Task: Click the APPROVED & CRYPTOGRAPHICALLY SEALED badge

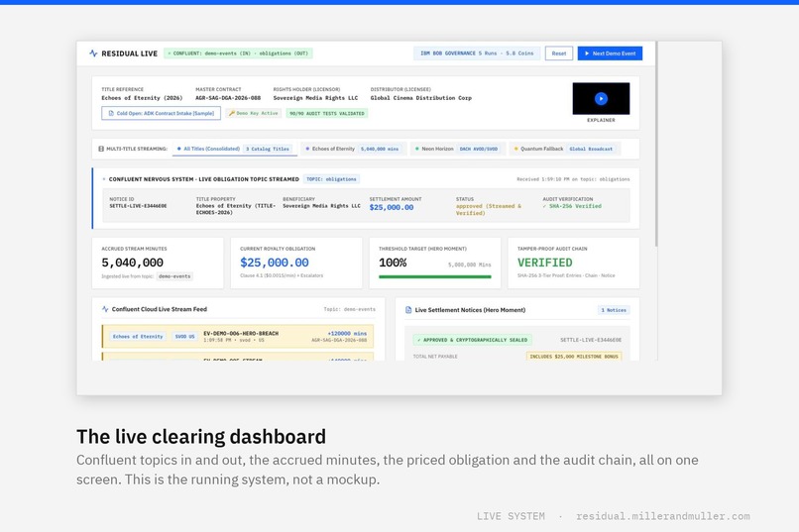Action: (x=473, y=340)
